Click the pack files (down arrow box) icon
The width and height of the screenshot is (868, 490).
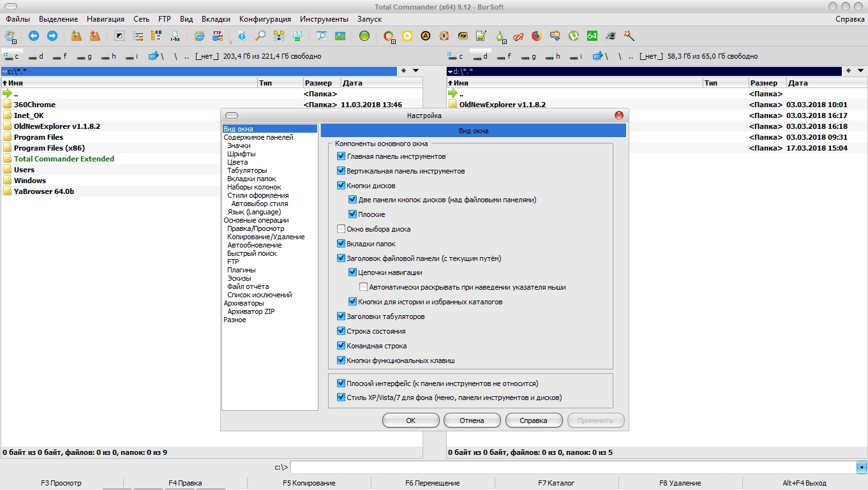(76, 36)
